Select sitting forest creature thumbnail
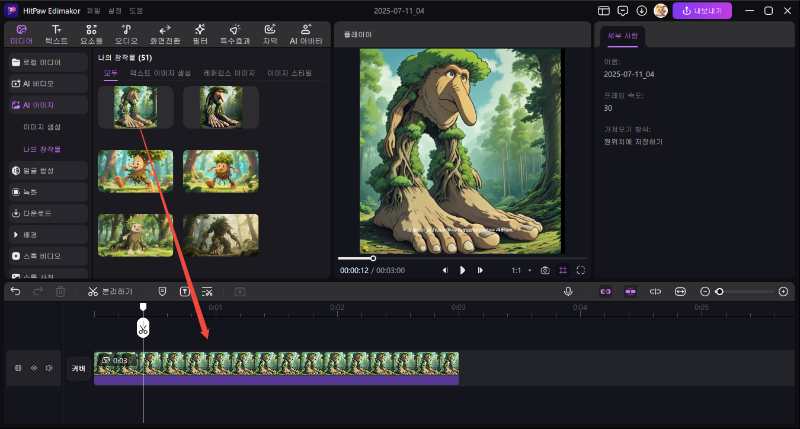800x429 pixels. click(135, 235)
